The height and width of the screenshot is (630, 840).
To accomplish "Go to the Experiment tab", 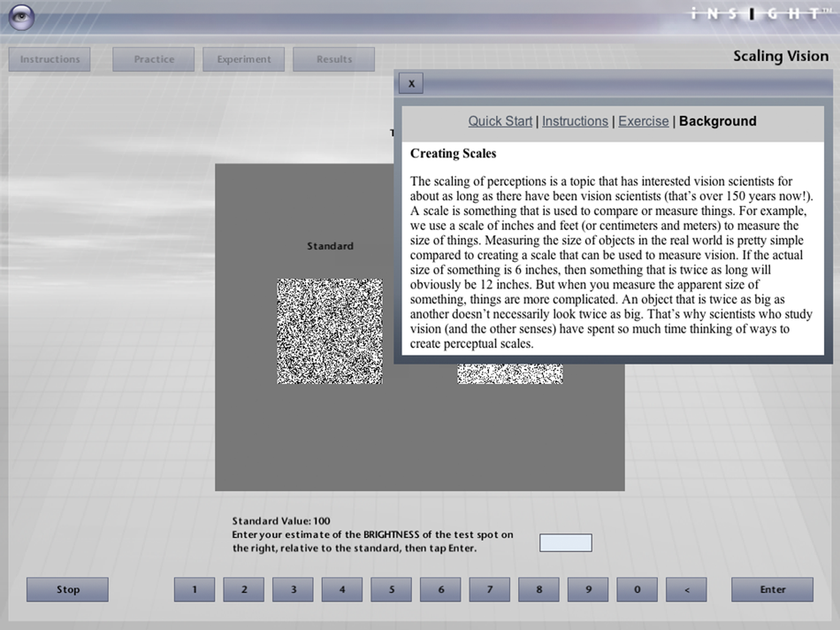I will [x=244, y=59].
